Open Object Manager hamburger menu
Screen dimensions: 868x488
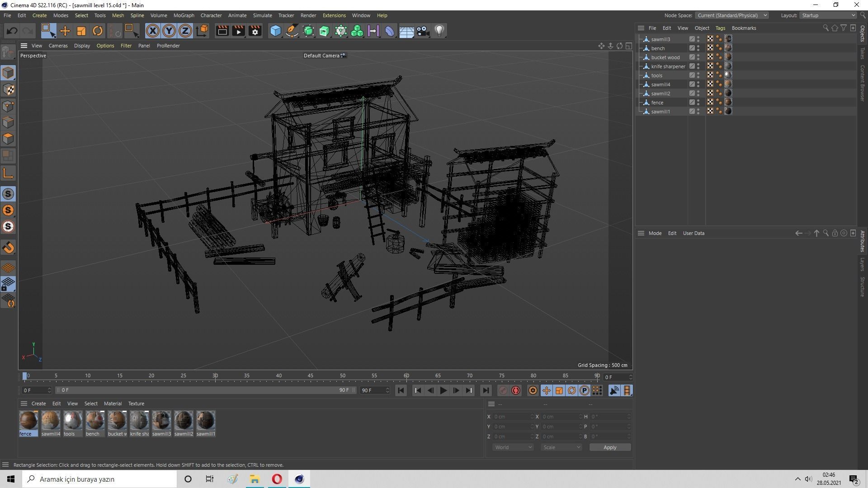(641, 28)
